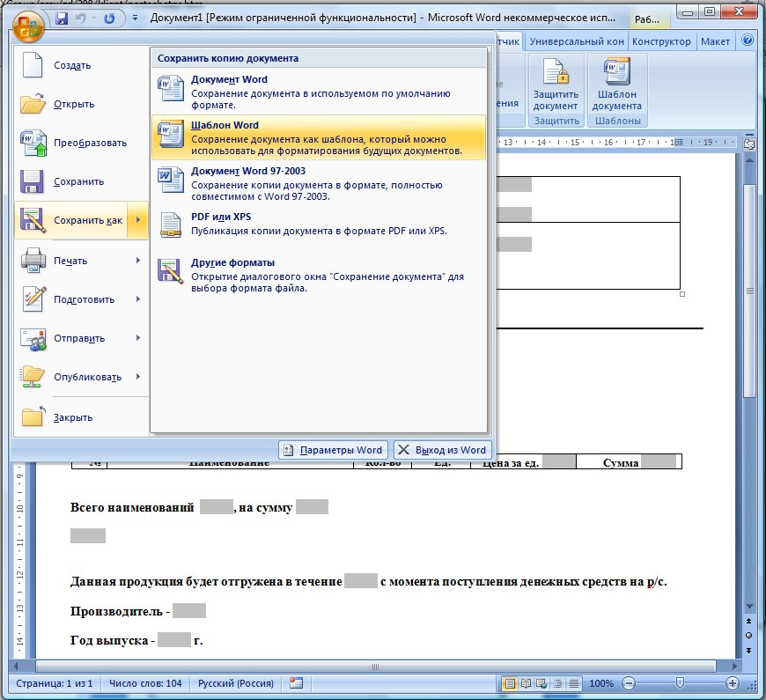Click the Защитить документ ribbon button
The image size is (766, 700).
(556, 84)
